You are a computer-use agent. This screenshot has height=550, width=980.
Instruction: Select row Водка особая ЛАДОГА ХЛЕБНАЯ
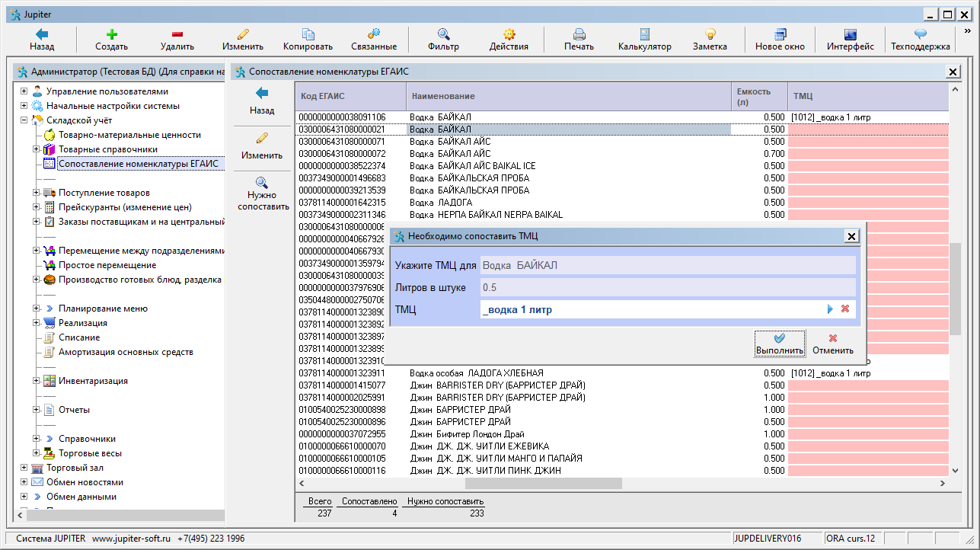coord(622,373)
